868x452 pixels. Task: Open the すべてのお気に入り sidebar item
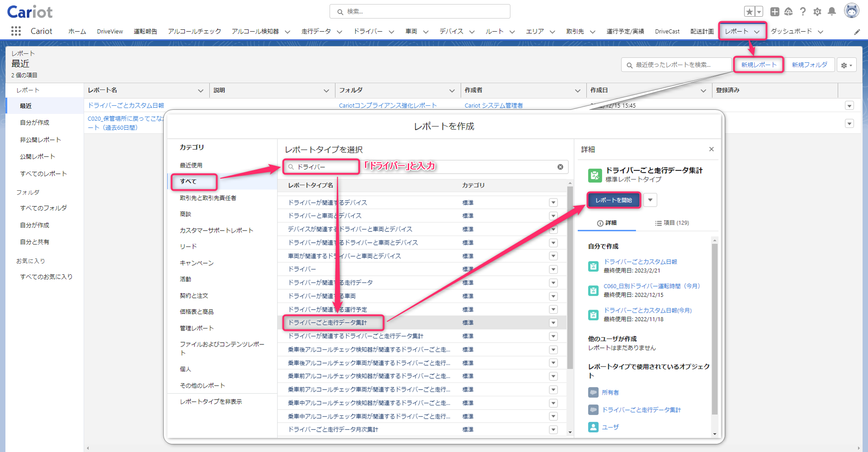point(46,277)
